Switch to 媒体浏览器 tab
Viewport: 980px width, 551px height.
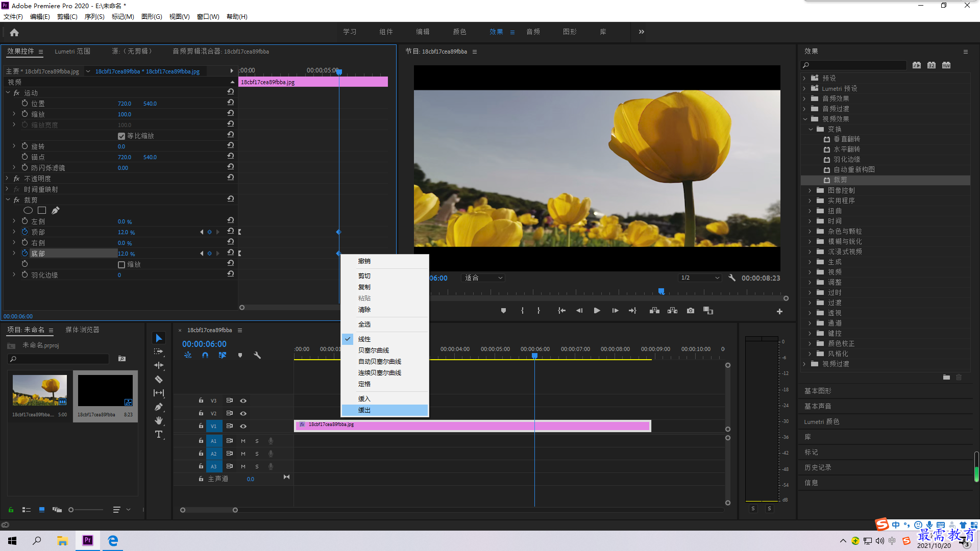tap(82, 330)
